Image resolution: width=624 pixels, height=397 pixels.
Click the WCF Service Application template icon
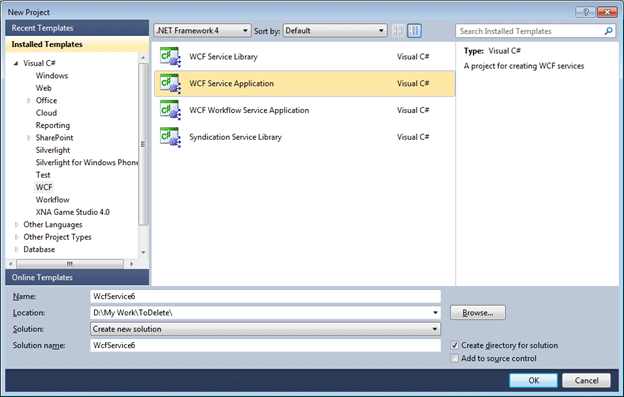(x=170, y=84)
